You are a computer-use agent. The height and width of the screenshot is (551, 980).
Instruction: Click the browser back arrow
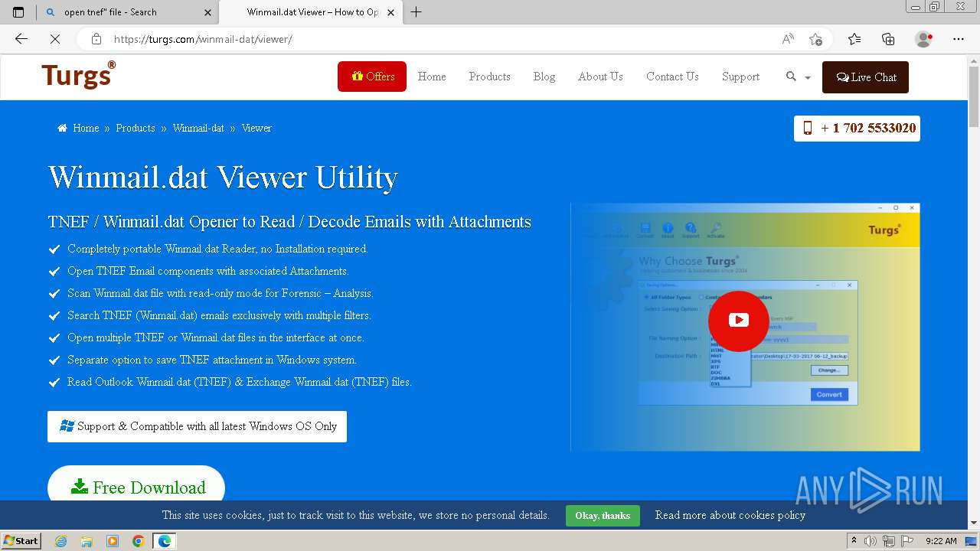coord(21,39)
